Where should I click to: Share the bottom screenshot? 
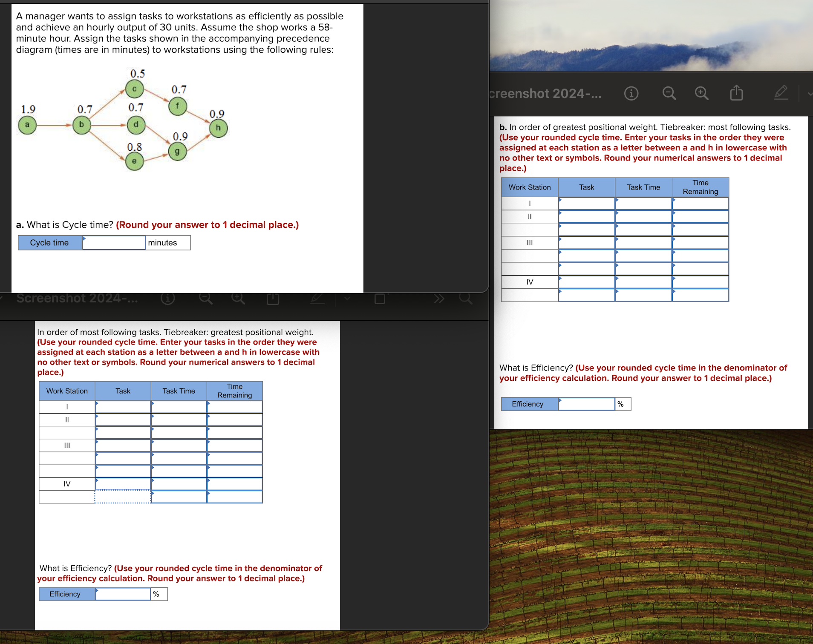pyautogui.click(x=273, y=298)
